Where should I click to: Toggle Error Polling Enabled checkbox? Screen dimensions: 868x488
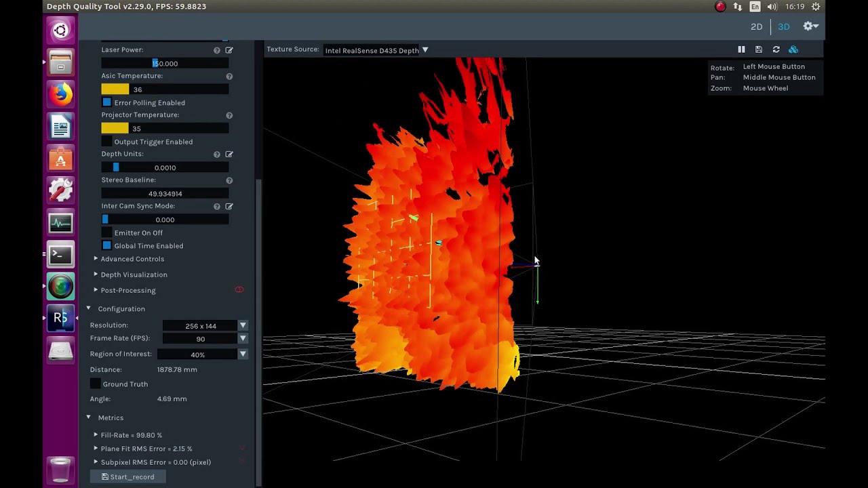106,102
